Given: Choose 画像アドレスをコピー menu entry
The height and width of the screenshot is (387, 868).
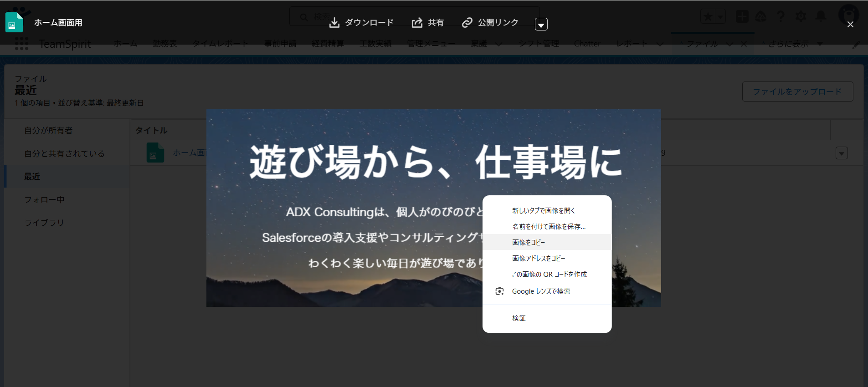Looking at the screenshot, I should (x=547, y=258).
